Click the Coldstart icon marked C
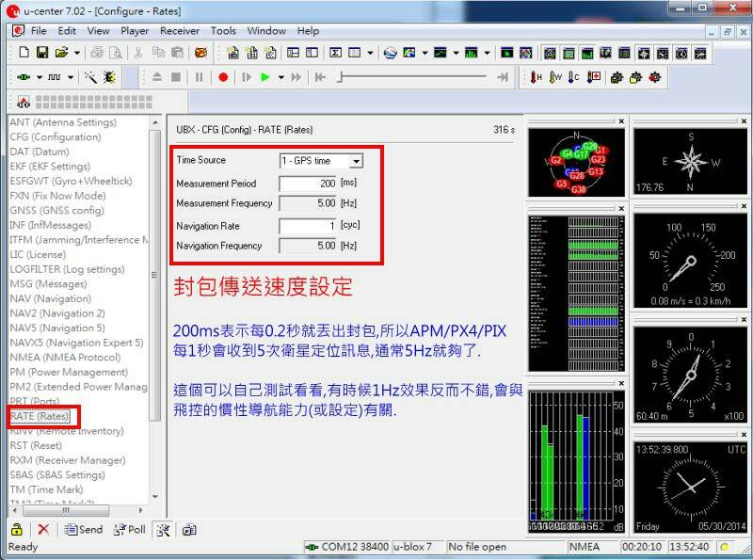Viewport: 753px width, 560px height. point(574,77)
